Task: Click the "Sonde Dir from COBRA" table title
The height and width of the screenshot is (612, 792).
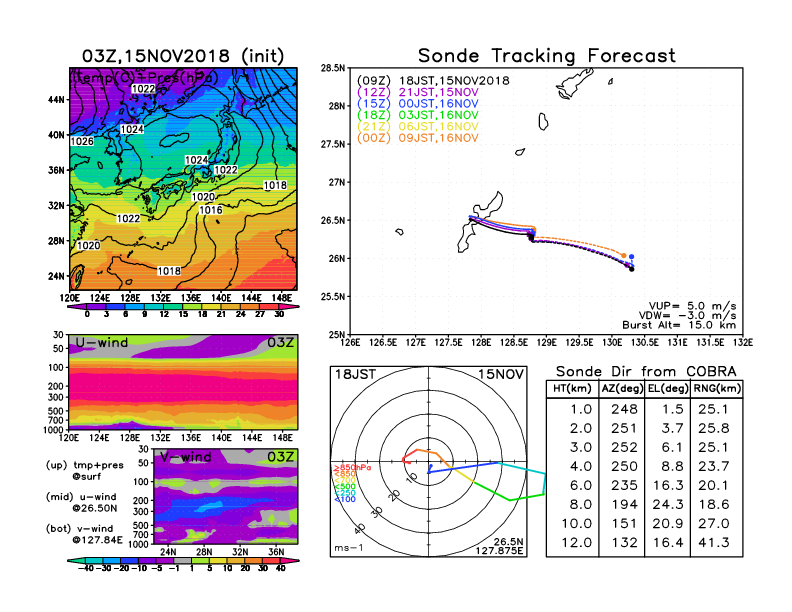Action: pyautogui.click(x=646, y=372)
